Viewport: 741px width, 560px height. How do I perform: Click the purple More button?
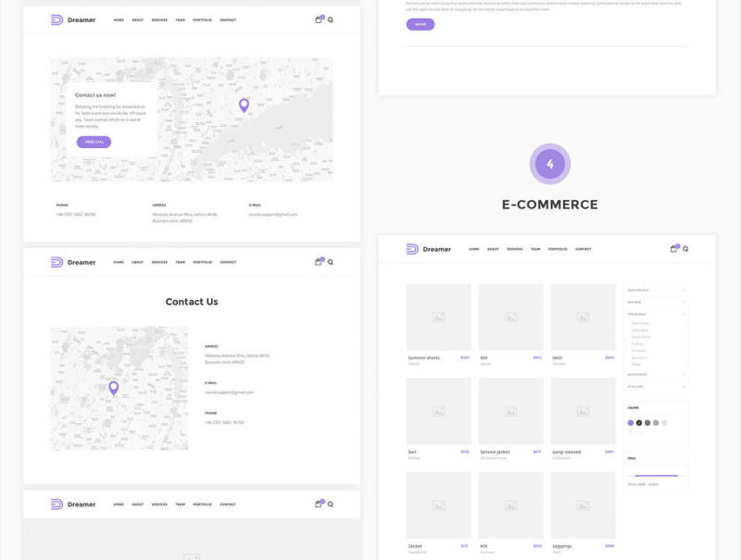[421, 25]
